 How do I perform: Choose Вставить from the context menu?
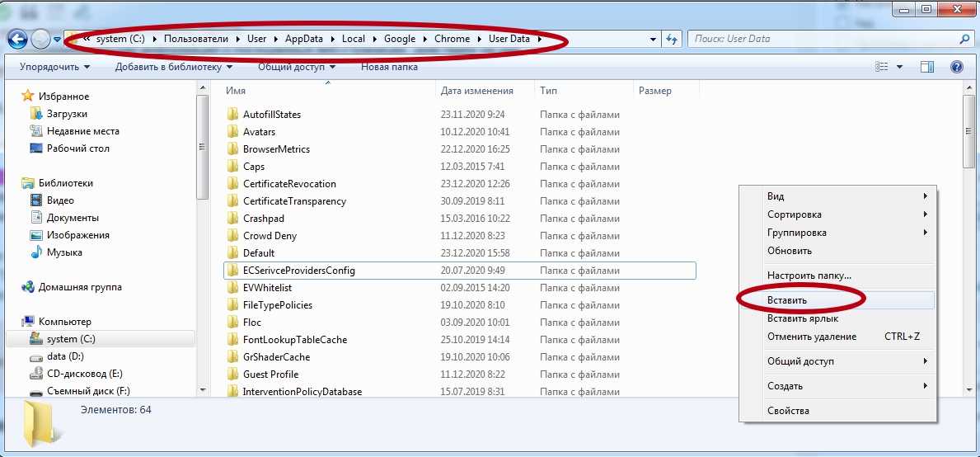point(787,300)
